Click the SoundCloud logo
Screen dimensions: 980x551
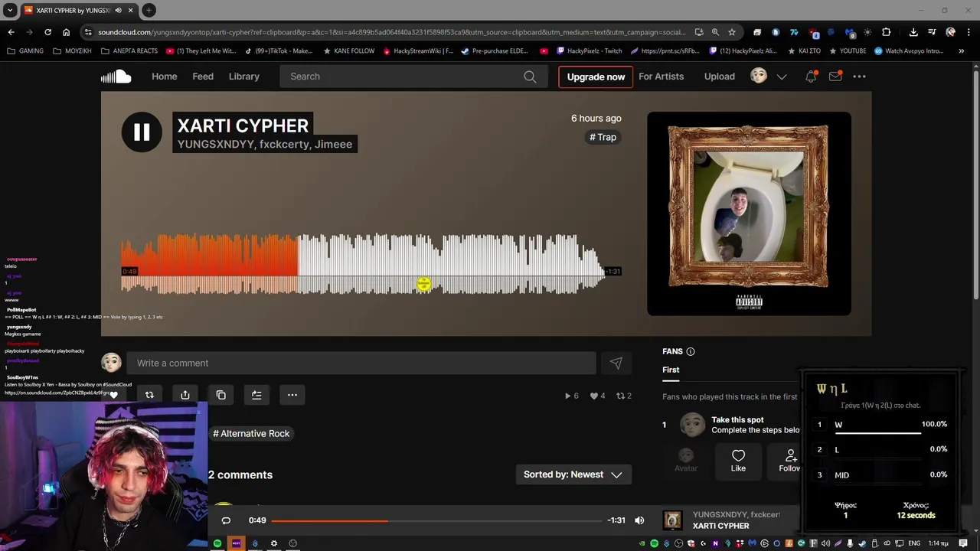[116, 77]
